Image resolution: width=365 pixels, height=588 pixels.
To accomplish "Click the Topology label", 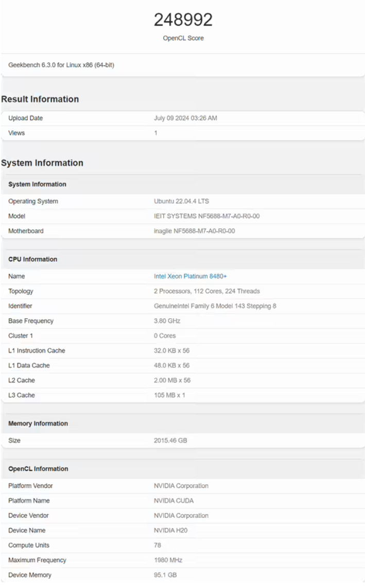I will coord(21,291).
